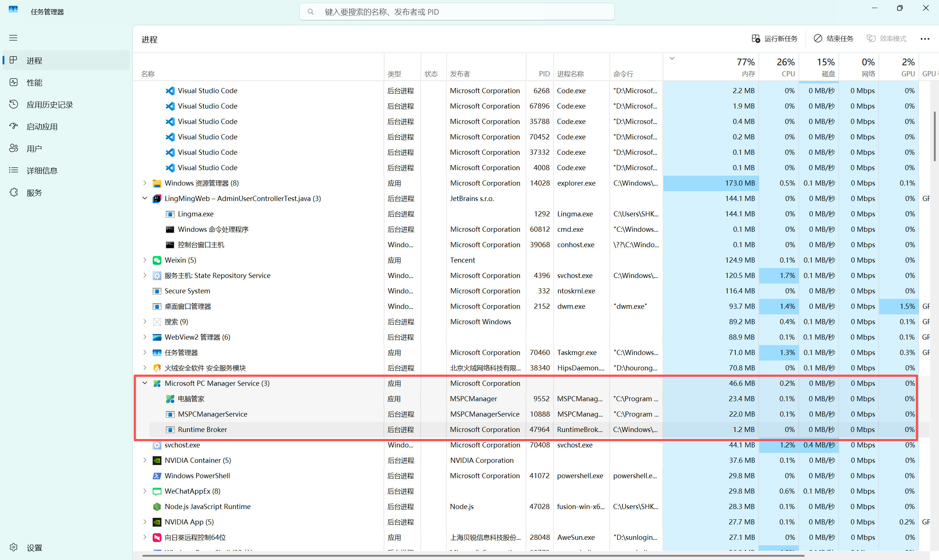Expand the Windows 资源管理器 (8) group
The width and height of the screenshot is (939, 560).
coord(145,183)
